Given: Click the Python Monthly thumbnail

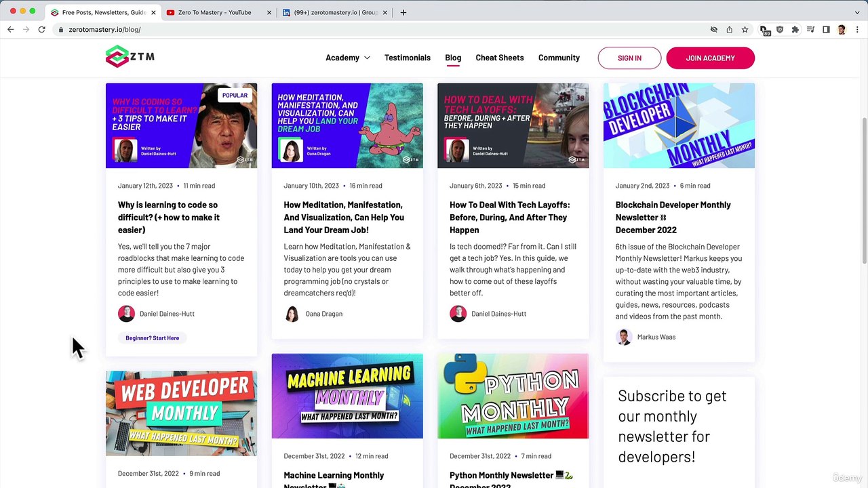Looking at the screenshot, I should [513, 396].
